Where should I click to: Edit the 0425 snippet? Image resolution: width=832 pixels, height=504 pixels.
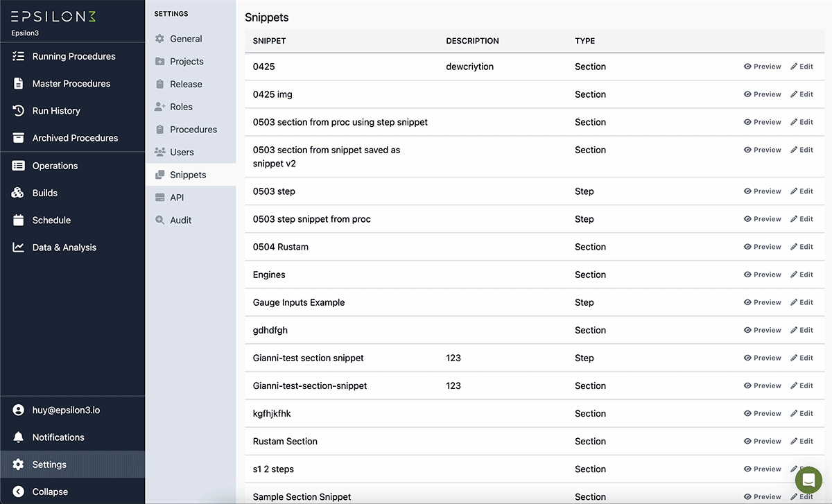click(x=801, y=67)
